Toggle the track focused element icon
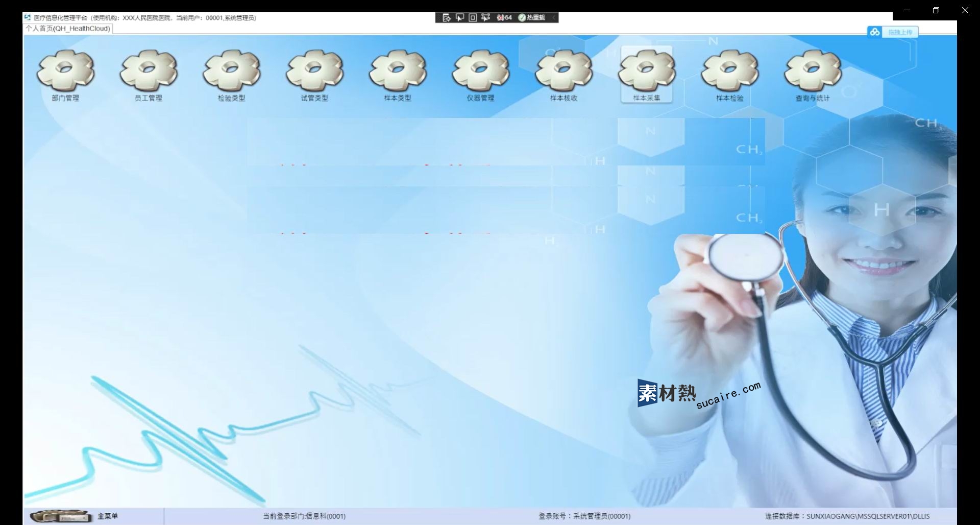980x525 pixels. [485, 17]
